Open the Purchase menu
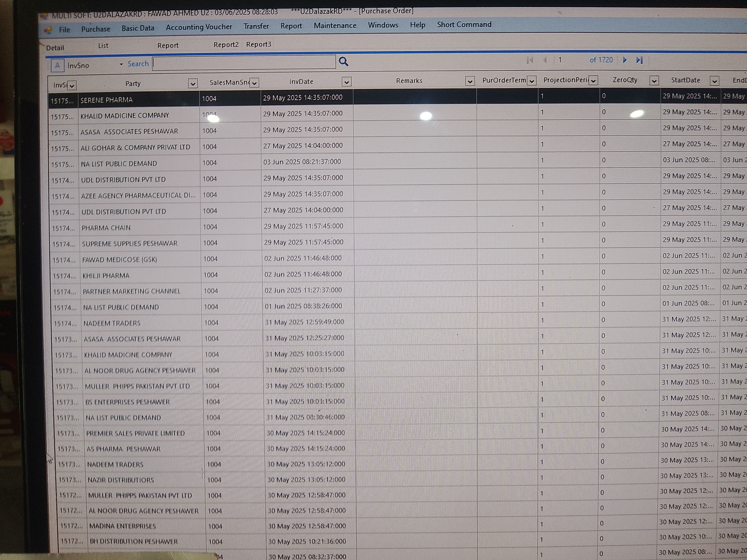The width and height of the screenshot is (747, 560). (x=96, y=29)
